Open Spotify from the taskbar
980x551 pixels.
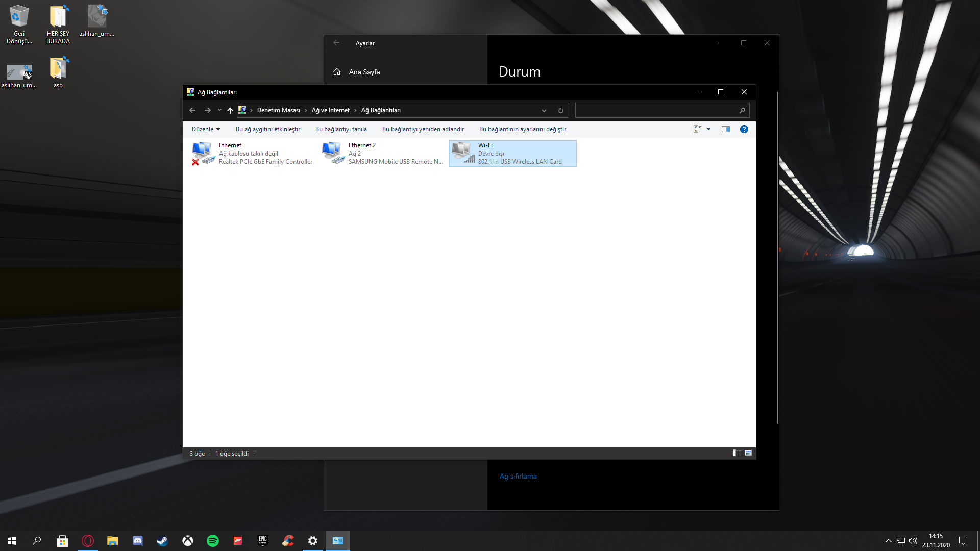pos(213,541)
